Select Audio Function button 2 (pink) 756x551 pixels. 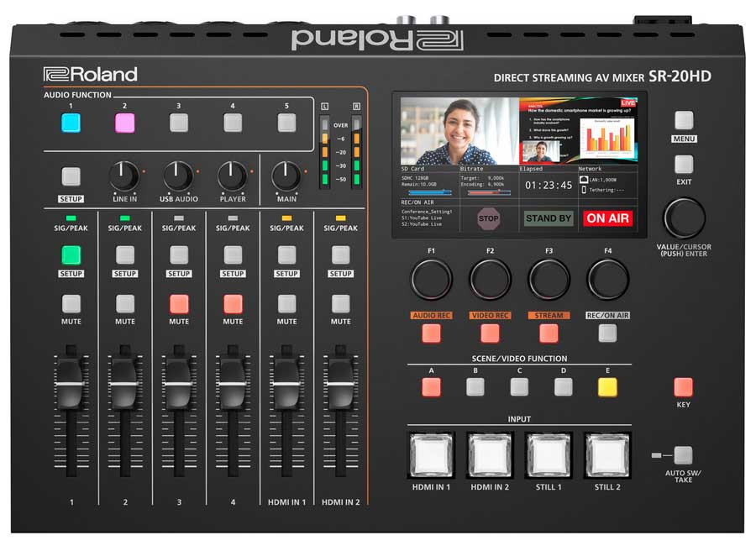[x=125, y=123]
